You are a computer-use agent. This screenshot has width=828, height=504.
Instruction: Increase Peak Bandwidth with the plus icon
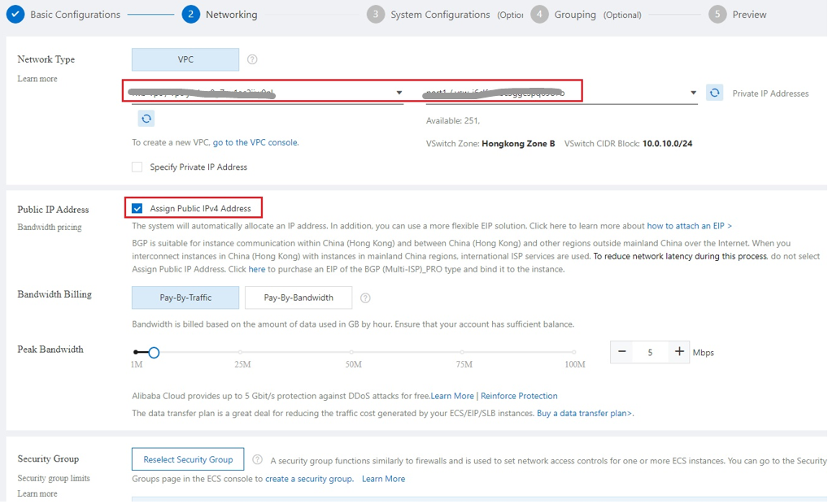coord(679,352)
